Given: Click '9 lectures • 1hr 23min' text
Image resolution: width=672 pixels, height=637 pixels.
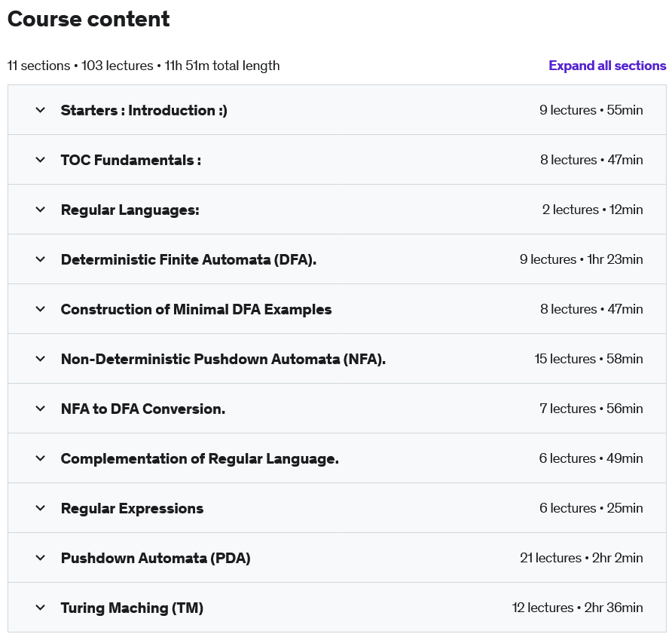Looking at the screenshot, I should tap(581, 259).
